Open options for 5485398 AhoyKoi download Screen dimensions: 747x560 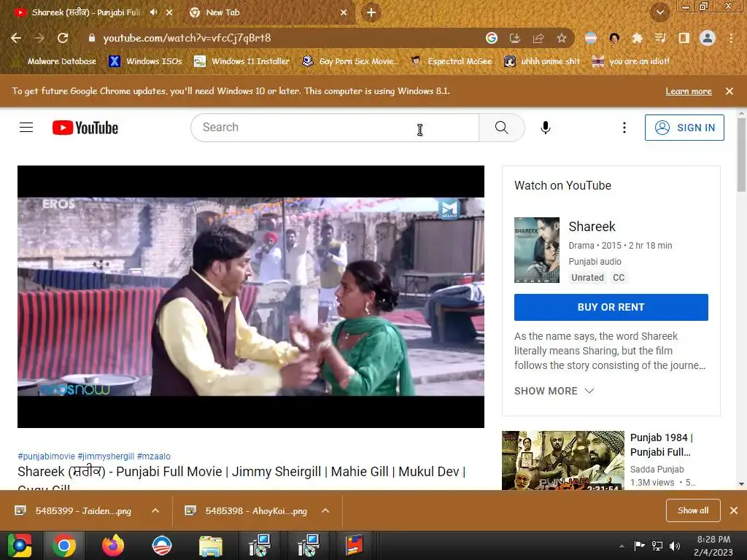(x=325, y=510)
